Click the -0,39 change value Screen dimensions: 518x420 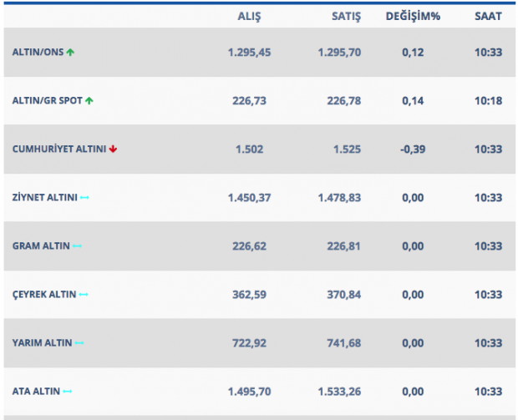[x=412, y=149]
